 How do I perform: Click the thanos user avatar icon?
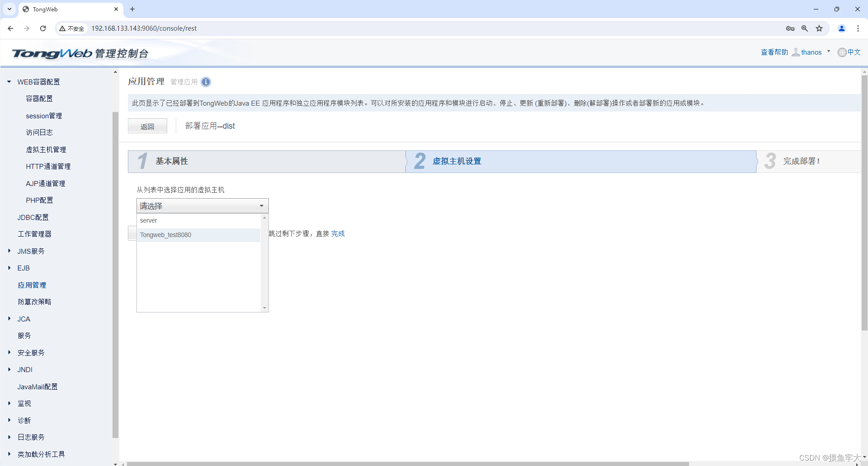coord(796,52)
